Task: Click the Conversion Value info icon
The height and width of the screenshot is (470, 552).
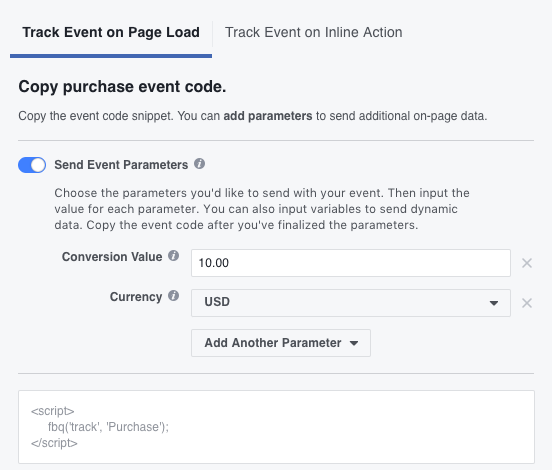Action: [173, 256]
